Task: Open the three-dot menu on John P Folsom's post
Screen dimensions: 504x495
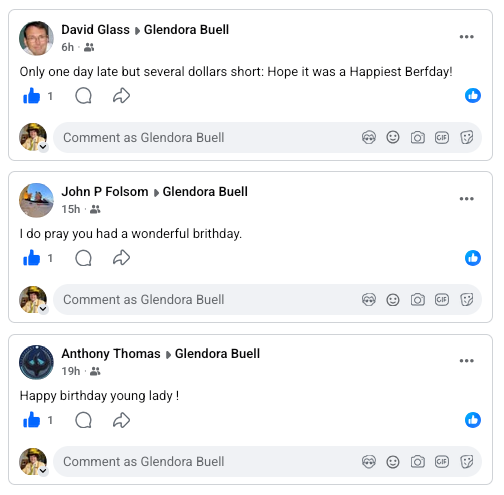Action: tap(467, 199)
